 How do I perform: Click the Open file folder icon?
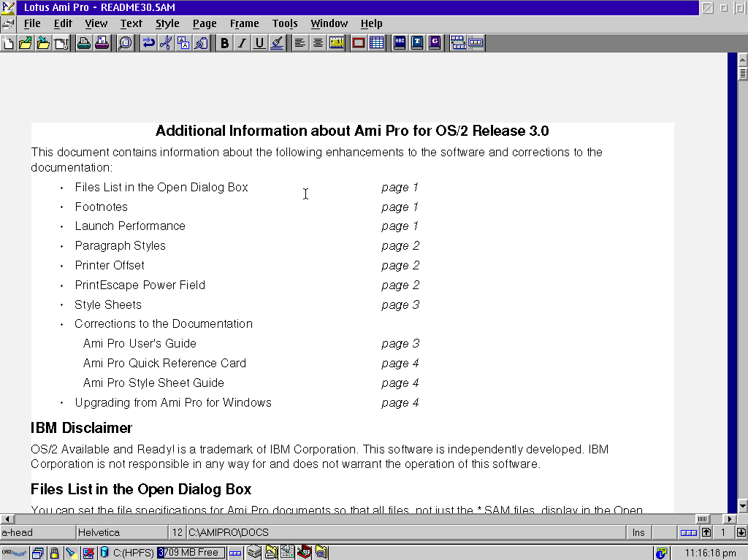[x=26, y=43]
